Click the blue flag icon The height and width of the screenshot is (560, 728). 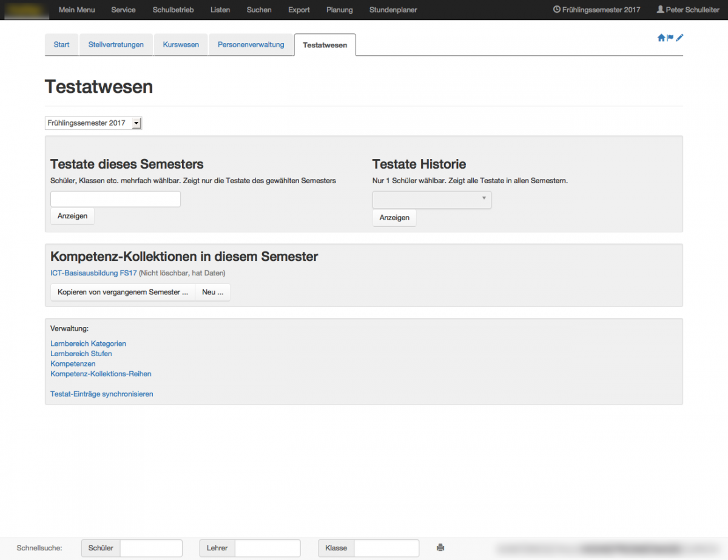tap(670, 38)
